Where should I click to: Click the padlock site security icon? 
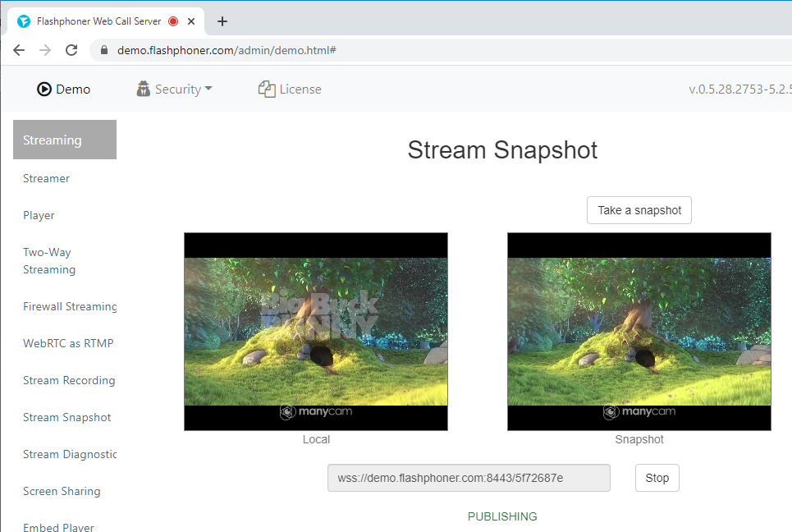[104, 50]
